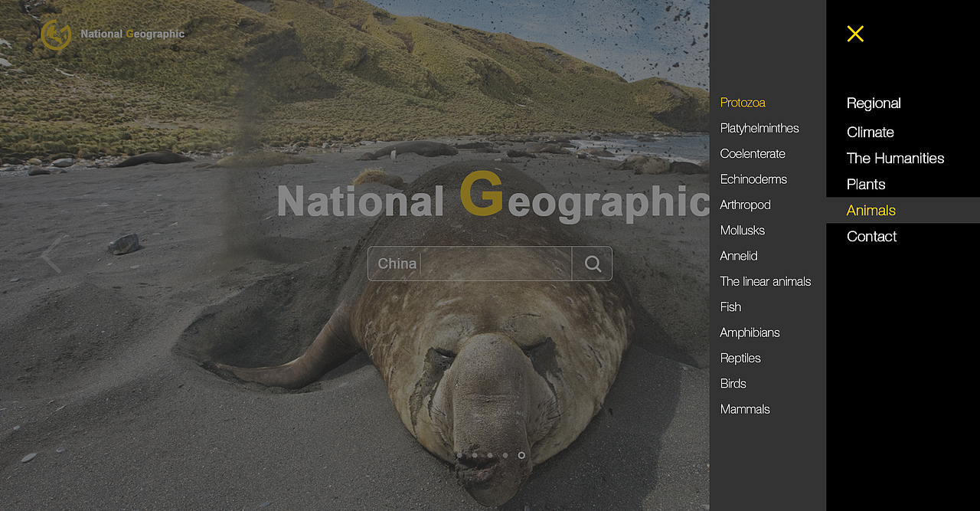The width and height of the screenshot is (980, 511).
Task: Select Reptiles in the submenu
Action: pyautogui.click(x=740, y=358)
